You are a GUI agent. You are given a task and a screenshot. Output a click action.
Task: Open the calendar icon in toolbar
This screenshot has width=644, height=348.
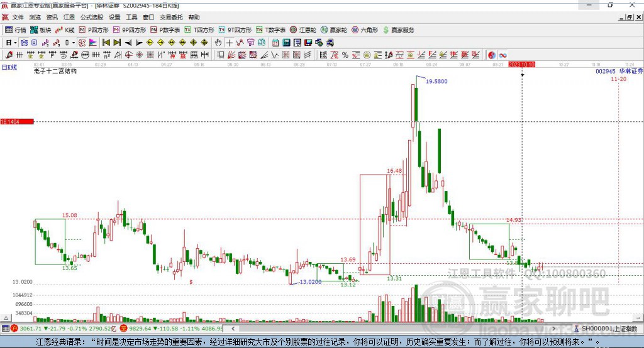click(x=275, y=43)
